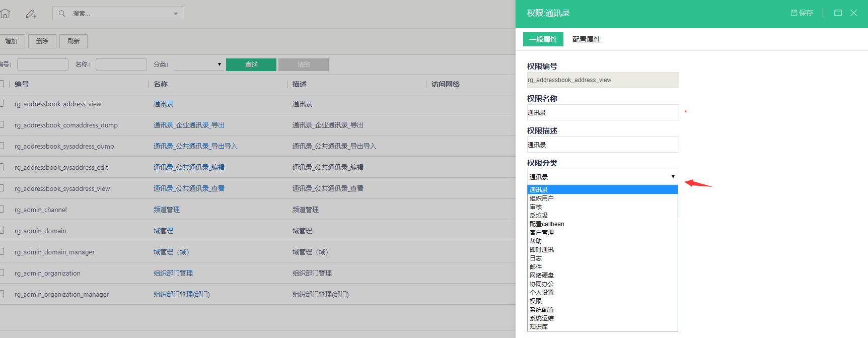Focus the 权限描述 input field

pyautogui.click(x=603, y=145)
